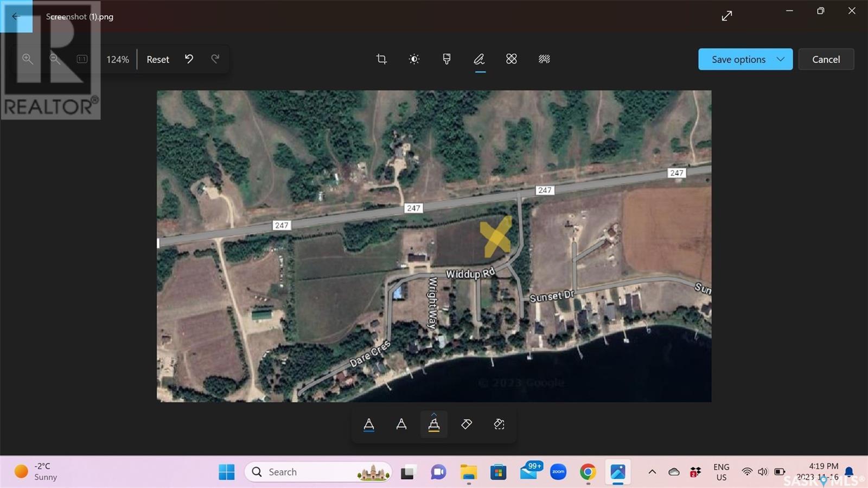Click the yellow X mark on the map
Viewport: 868px width, 488px height.
click(496, 236)
